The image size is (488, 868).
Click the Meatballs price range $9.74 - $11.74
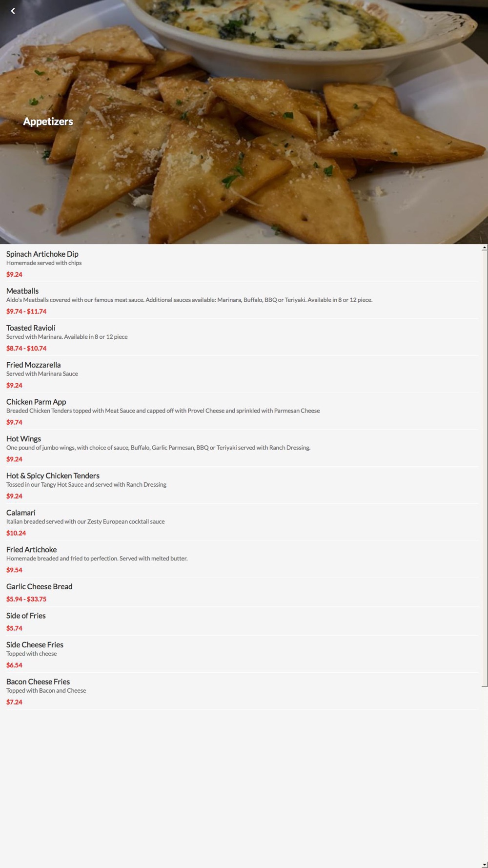pos(26,311)
